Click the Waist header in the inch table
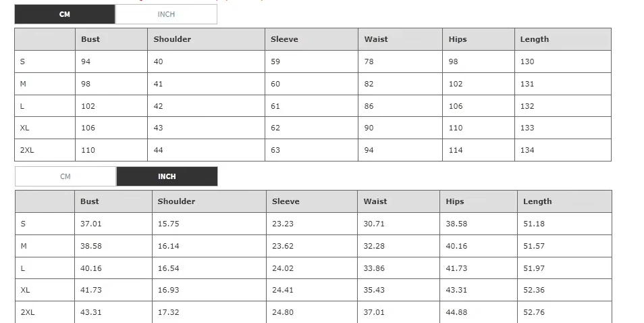The image size is (644, 323). pos(375,201)
